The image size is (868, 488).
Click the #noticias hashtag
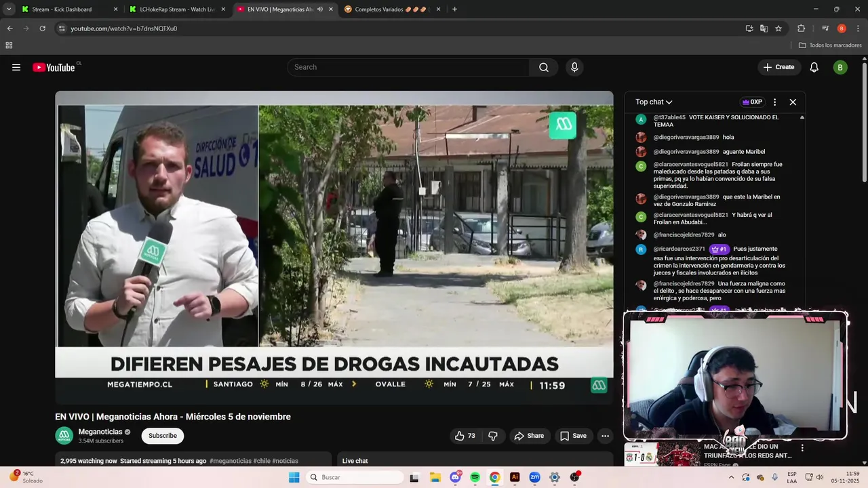tap(285, 461)
